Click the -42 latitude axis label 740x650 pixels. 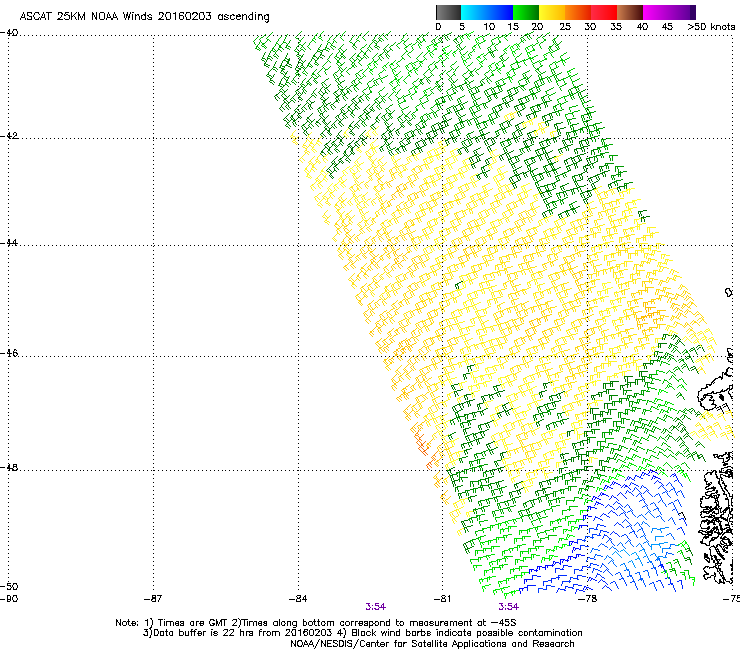(9, 135)
